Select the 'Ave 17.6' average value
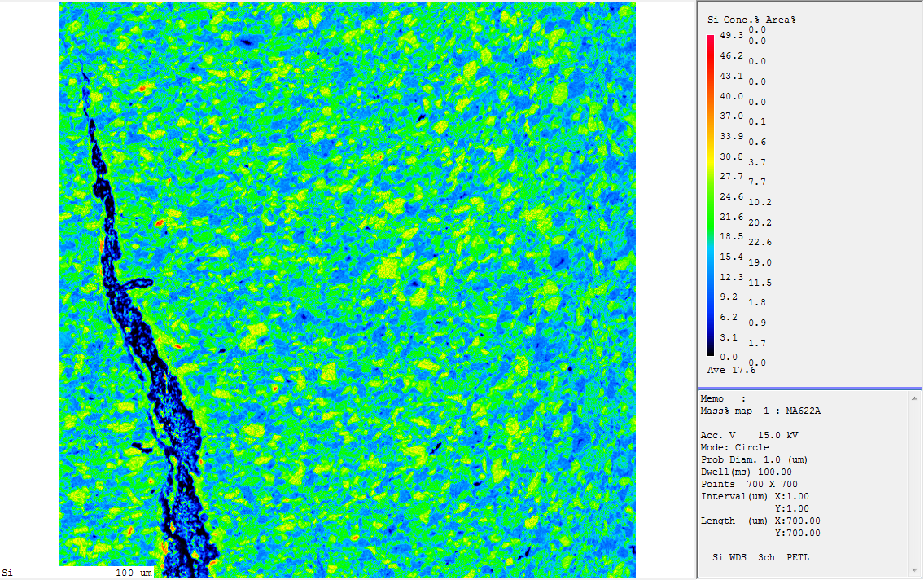The width and height of the screenshot is (924, 580). [731, 370]
